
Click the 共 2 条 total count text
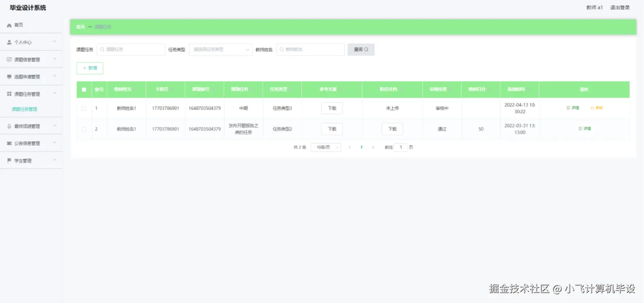300,147
